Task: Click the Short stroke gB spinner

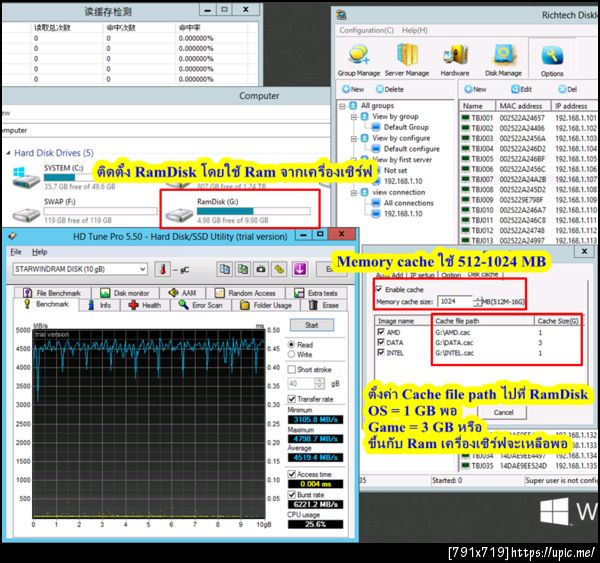Action: point(319,383)
